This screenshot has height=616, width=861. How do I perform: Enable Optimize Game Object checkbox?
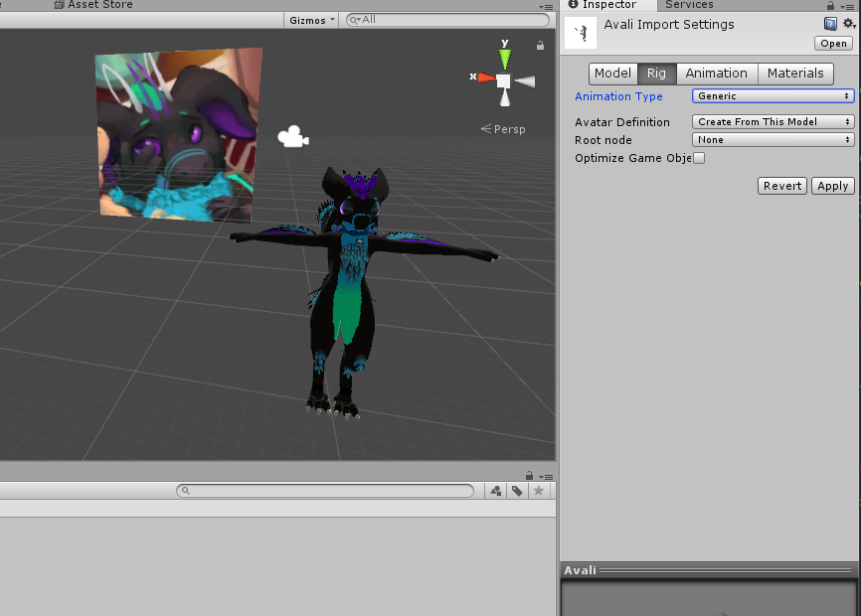699,158
